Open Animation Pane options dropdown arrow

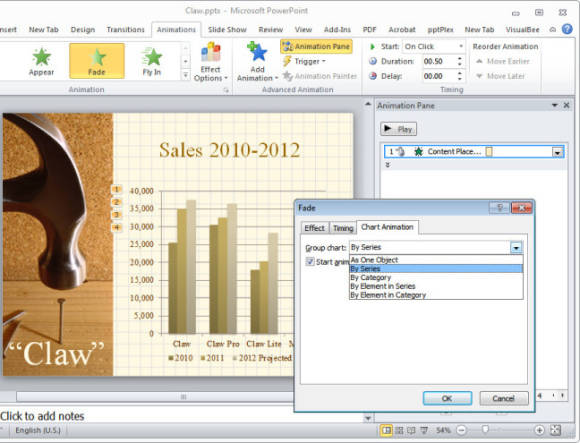(554, 105)
